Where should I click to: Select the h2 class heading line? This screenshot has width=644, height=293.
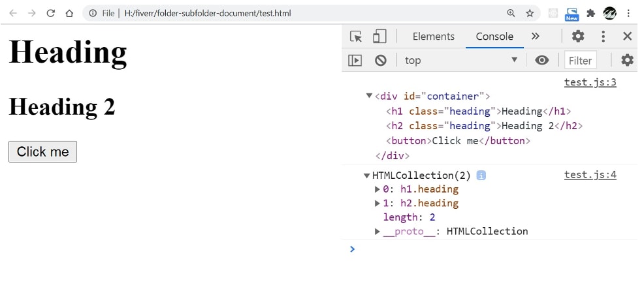484,126
